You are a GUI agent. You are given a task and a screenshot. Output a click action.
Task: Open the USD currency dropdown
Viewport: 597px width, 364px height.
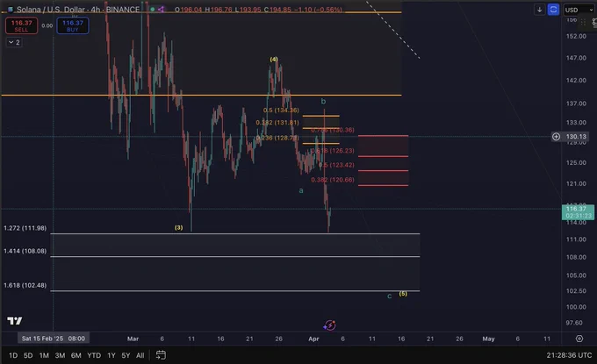579,10
